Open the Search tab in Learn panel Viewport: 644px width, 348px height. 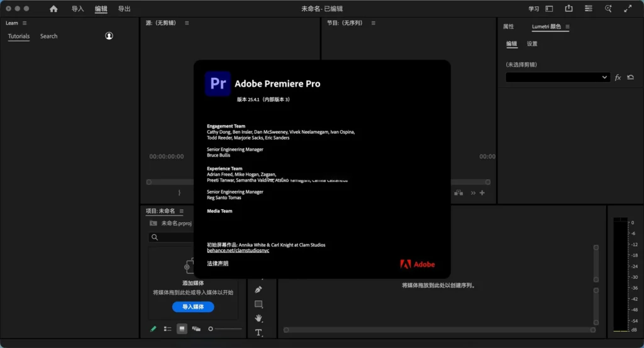point(49,36)
